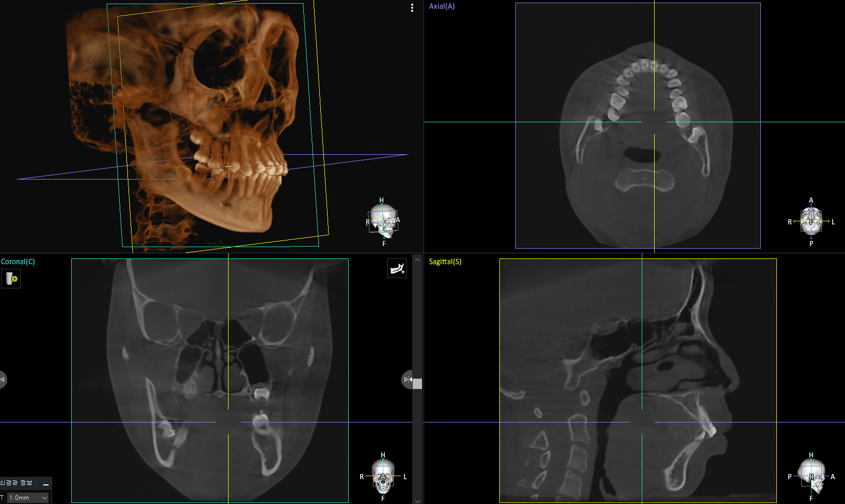The height and width of the screenshot is (504, 845).
Task: Click the scrollbar up arrow
Action: (x=417, y=259)
